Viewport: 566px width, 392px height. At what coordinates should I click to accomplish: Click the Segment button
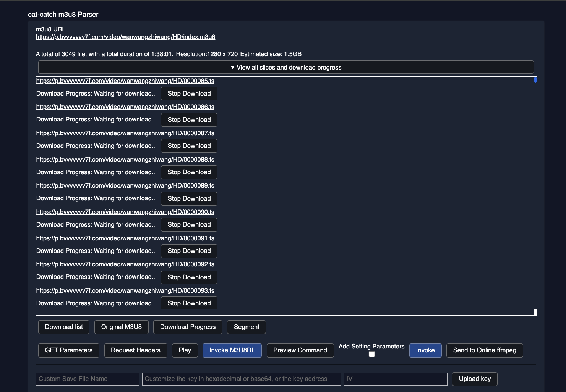coord(247,327)
